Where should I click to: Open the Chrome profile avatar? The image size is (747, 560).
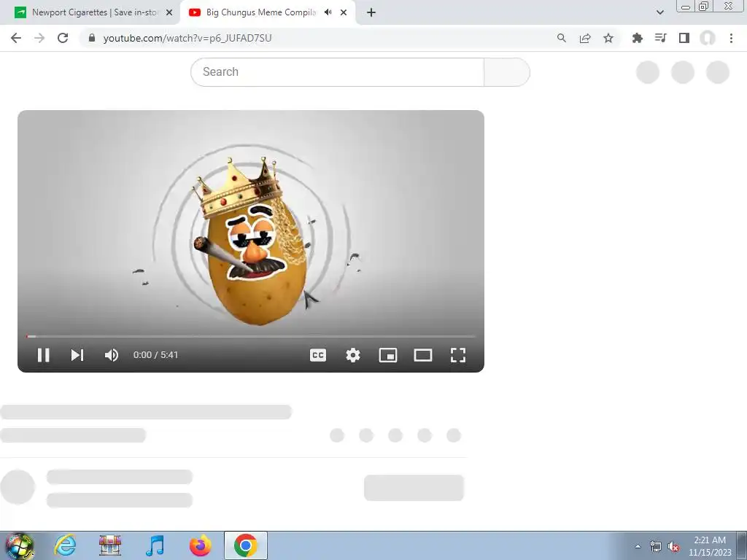(708, 38)
